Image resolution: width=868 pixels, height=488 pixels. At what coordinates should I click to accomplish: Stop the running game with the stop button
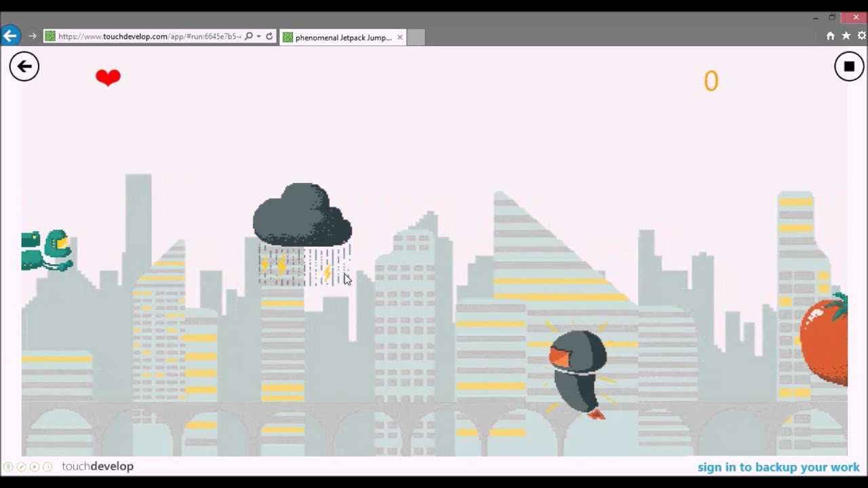(849, 66)
